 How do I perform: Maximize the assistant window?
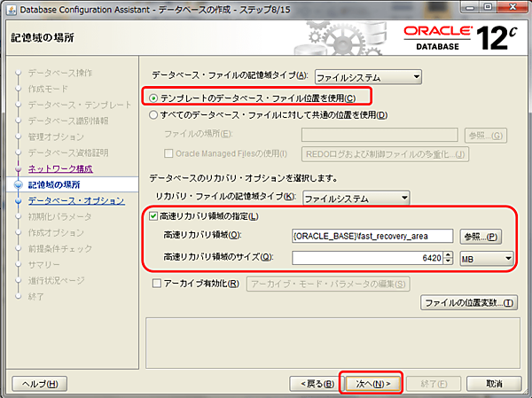coord(488,7)
